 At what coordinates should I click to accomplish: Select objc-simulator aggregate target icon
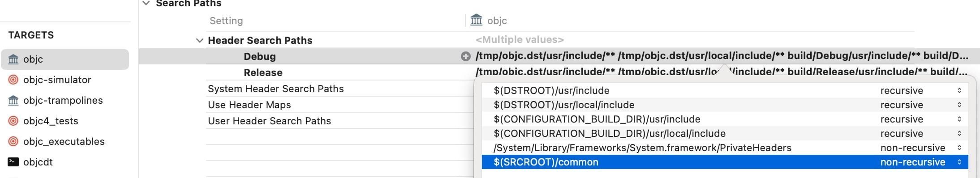(x=13, y=80)
